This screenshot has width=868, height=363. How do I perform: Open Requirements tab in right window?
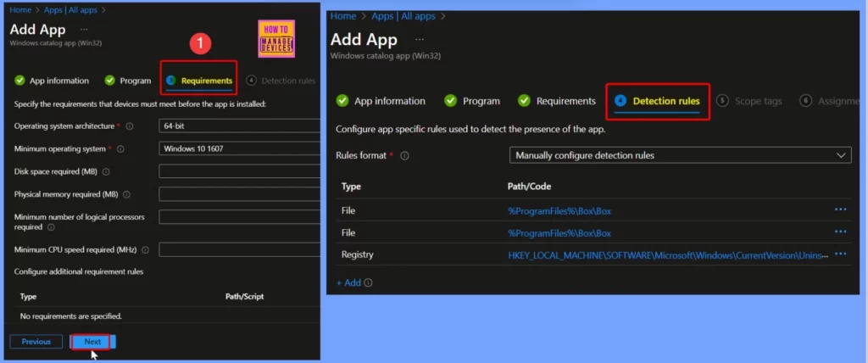coord(557,101)
